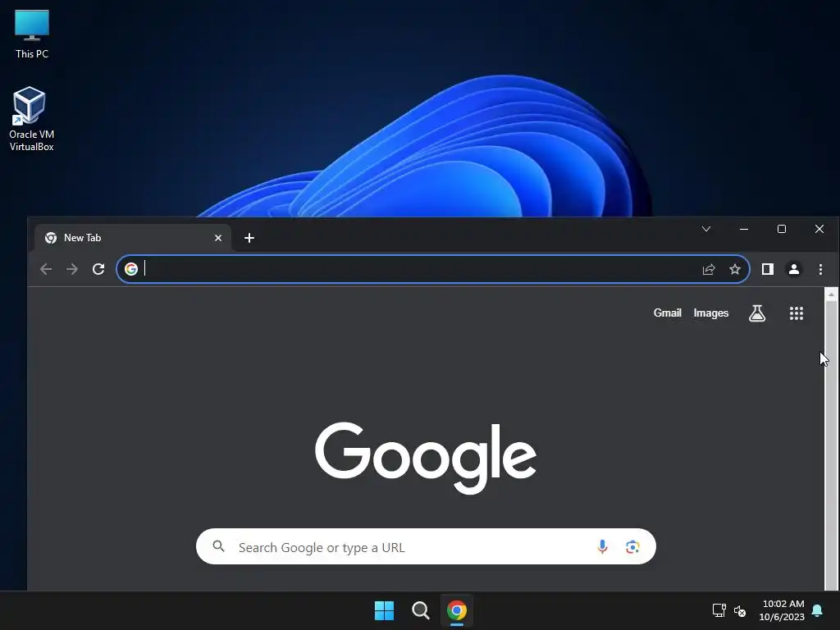Open Windows taskbar Search
The image size is (840, 630).
click(421, 610)
